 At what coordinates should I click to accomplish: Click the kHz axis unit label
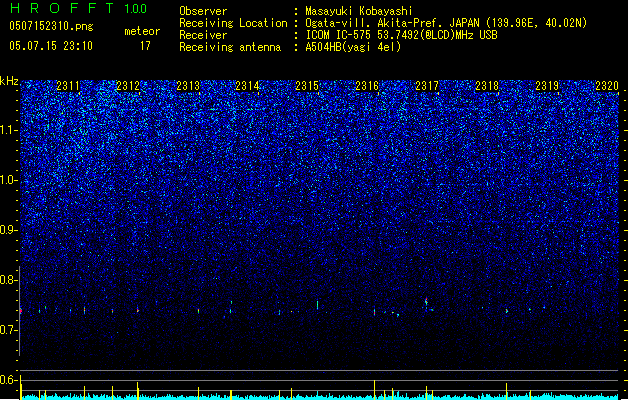(x=9, y=81)
